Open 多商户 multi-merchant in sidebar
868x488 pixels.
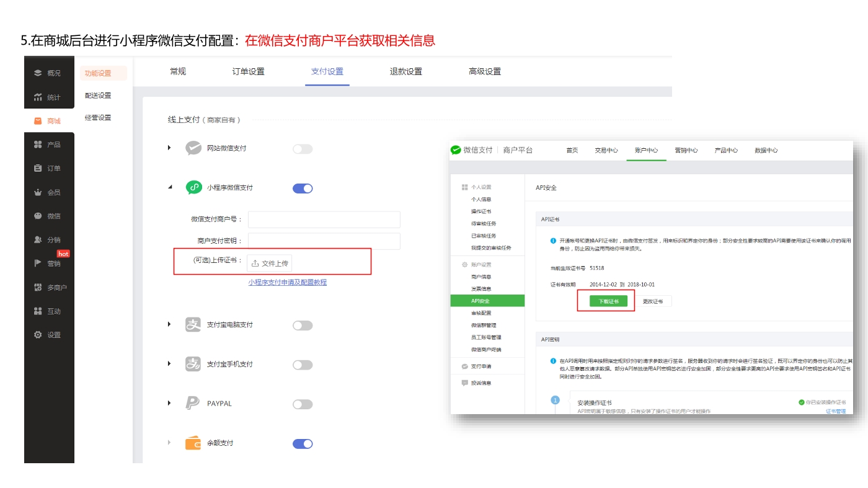tap(49, 288)
